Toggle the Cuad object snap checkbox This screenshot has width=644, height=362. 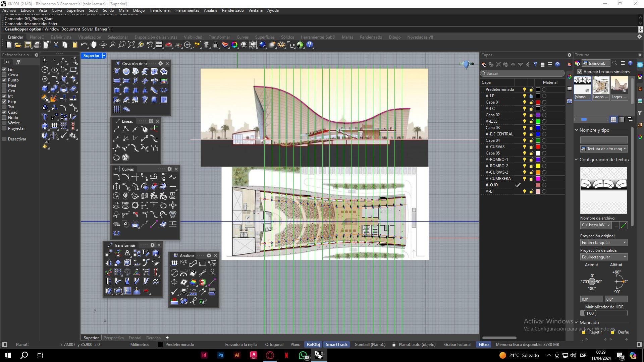[4, 112]
